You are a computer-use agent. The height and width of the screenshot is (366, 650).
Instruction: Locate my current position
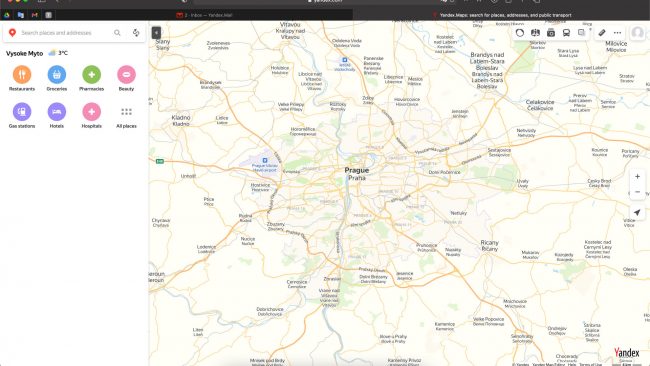pos(637,213)
